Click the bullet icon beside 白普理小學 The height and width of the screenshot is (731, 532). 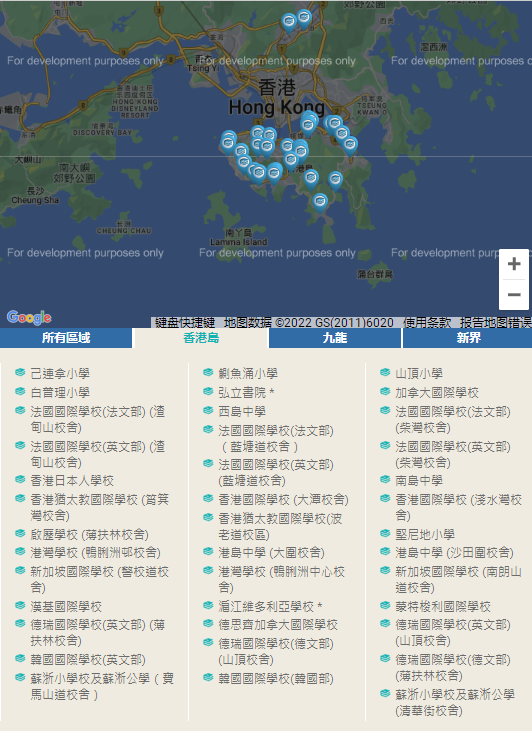[x=20, y=392]
